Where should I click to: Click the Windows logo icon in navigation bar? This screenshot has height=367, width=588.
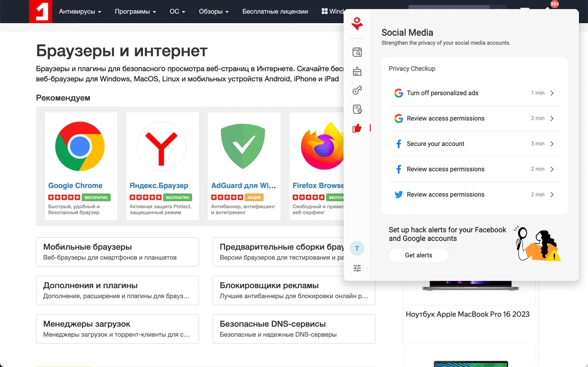325,11
